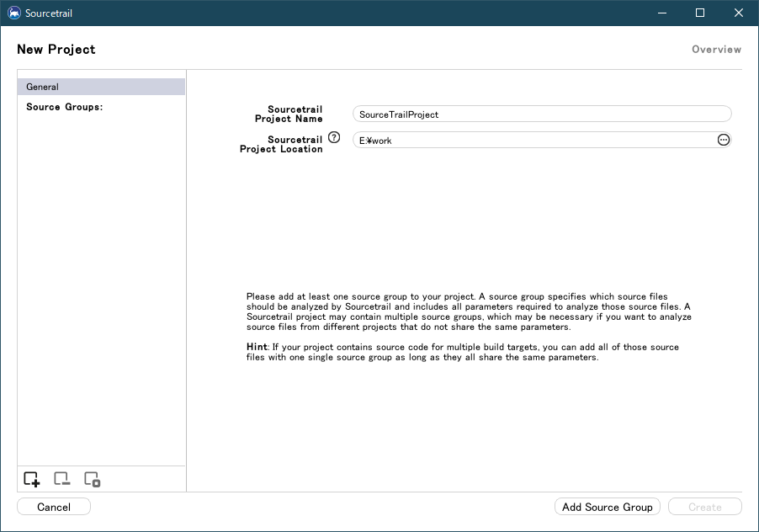The image size is (759, 532).
Task: Close the Sourcetrail window
Action: pyautogui.click(x=739, y=13)
